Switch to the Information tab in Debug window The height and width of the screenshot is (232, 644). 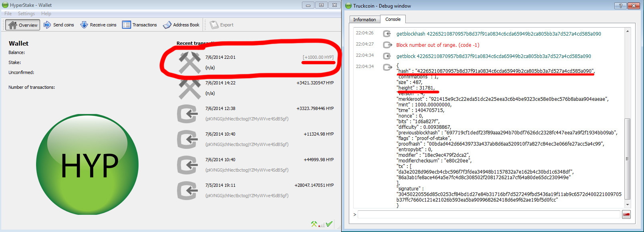coord(364,20)
